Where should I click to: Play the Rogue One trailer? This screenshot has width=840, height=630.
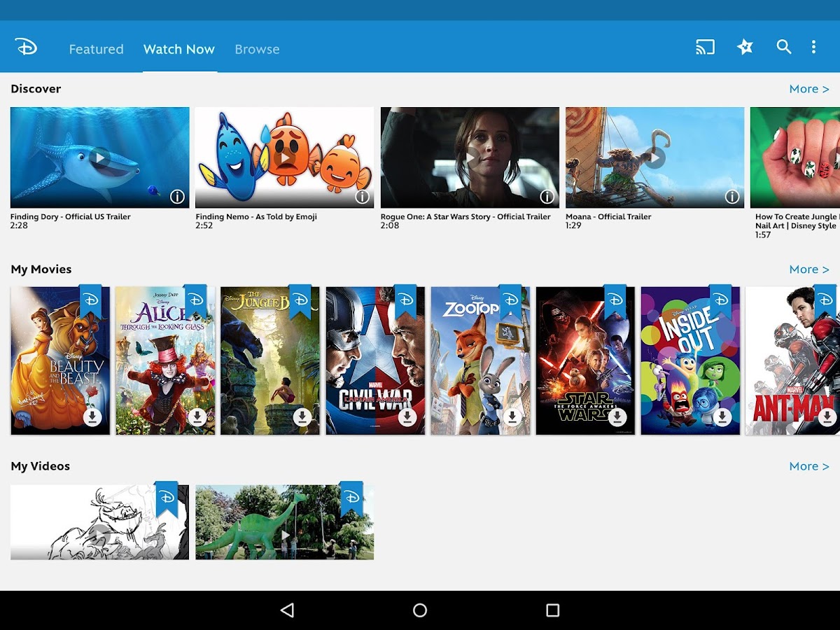470,157
